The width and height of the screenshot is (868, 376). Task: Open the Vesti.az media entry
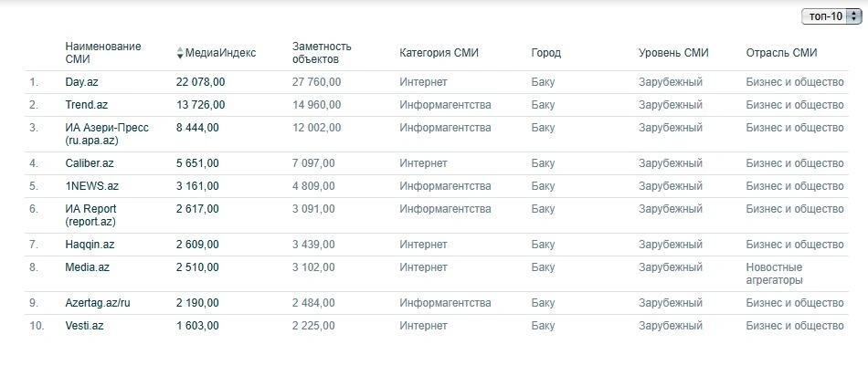[x=84, y=326]
